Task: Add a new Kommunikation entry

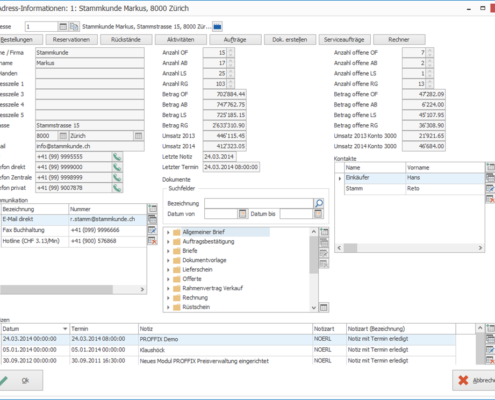Action: point(152,209)
